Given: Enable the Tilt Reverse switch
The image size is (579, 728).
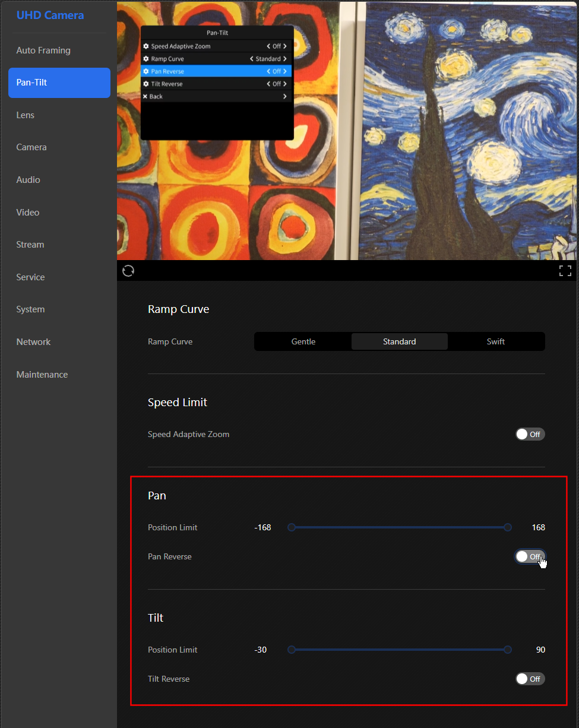Looking at the screenshot, I should pyautogui.click(x=530, y=679).
